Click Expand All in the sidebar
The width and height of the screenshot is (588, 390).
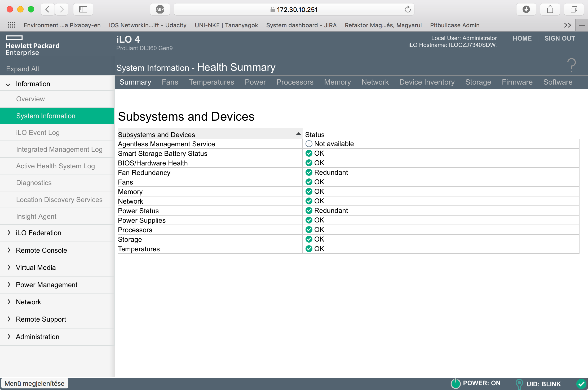click(x=23, y=69)
